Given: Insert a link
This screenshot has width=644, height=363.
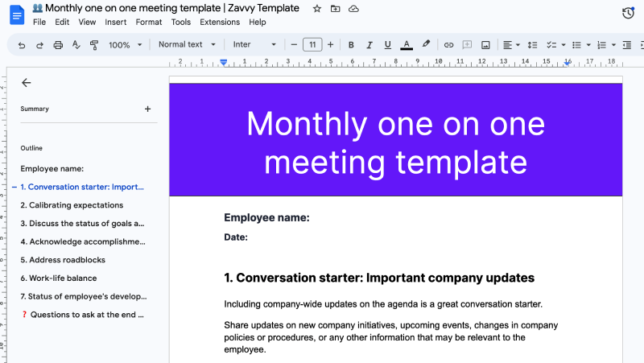Looking at the screenshot, I should tap(448, 45).
